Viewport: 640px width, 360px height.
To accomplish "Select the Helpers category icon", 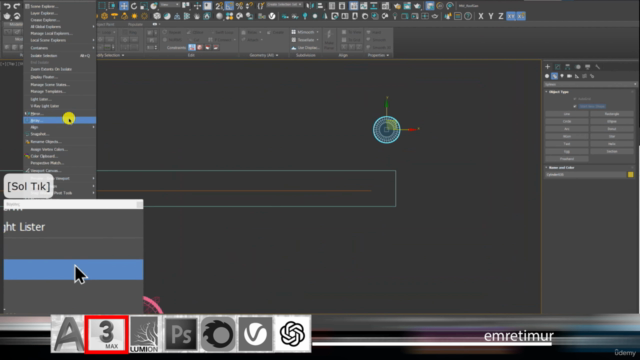I will 577,76.
